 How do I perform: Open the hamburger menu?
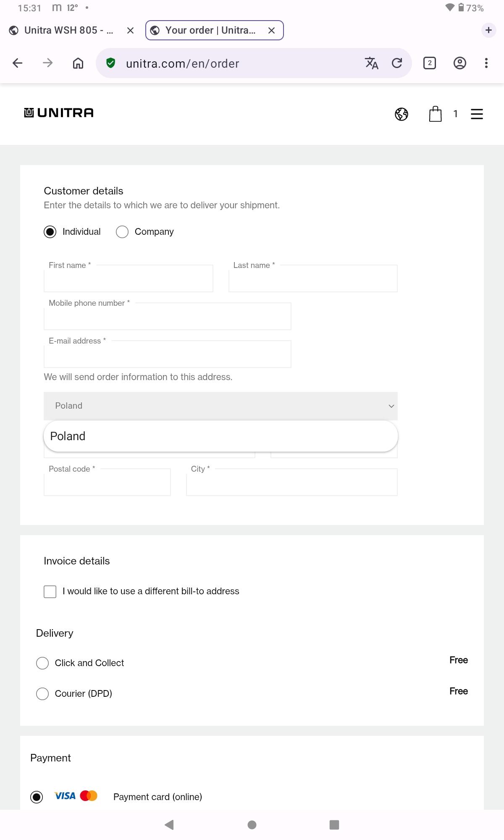pos(477,114)
